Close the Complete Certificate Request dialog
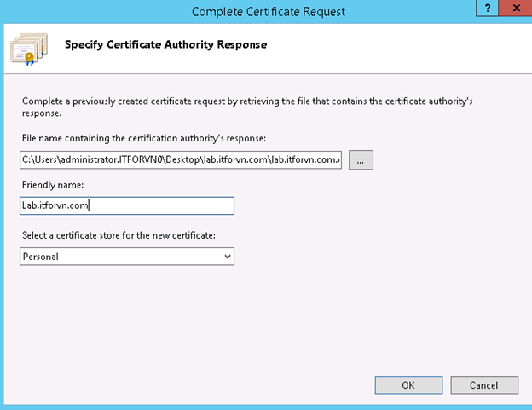532x410 pixels. pyautogui.click(x=516, y=8)
